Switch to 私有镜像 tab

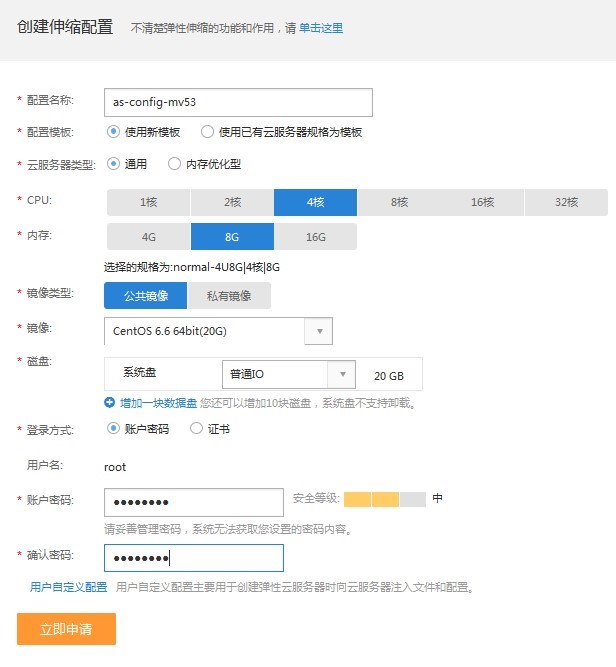229,295
